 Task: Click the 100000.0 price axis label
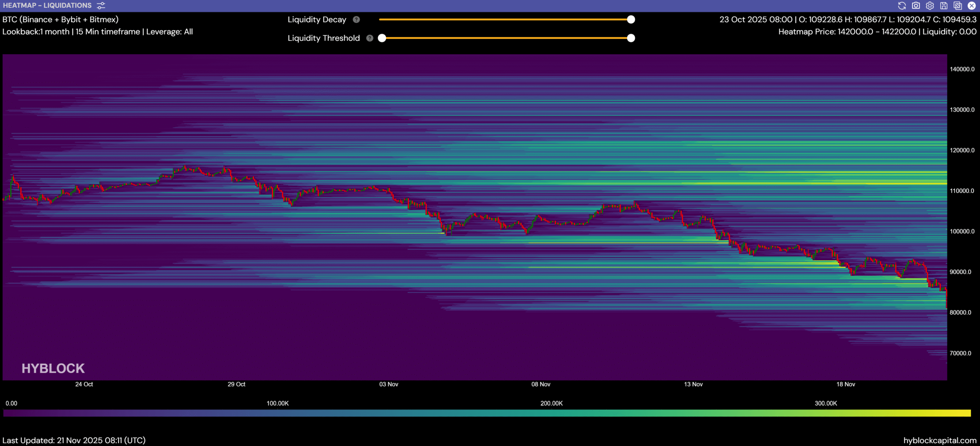pos(962,231)
